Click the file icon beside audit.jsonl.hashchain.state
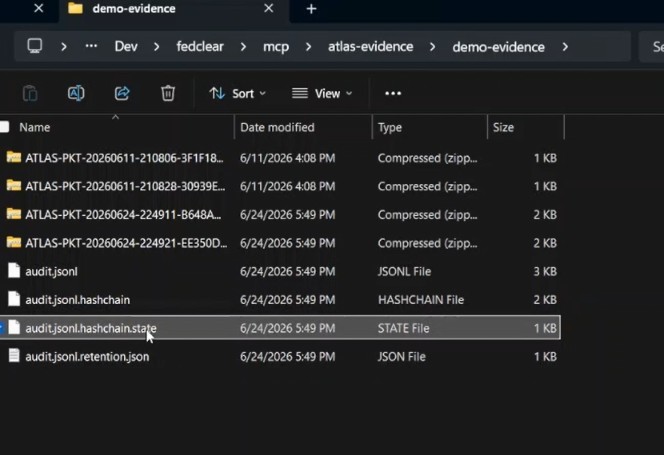This screenshot has width=664, height=455. [x=14, y=327]
